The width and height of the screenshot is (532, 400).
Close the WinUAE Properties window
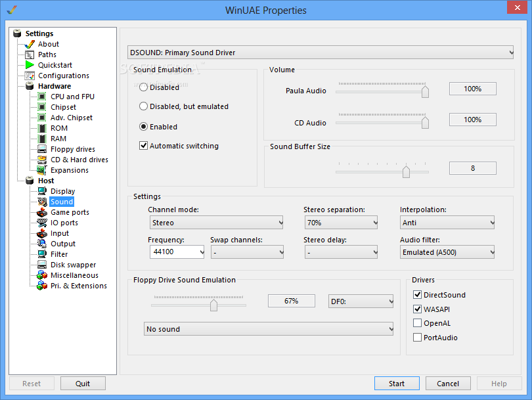click(517, 7)
